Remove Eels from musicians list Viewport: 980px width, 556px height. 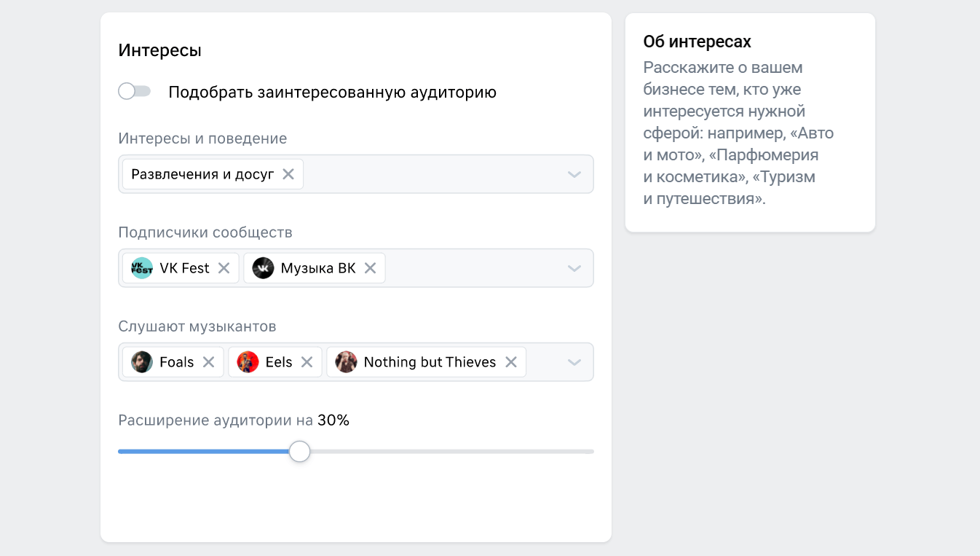click(x=307, y=362)
